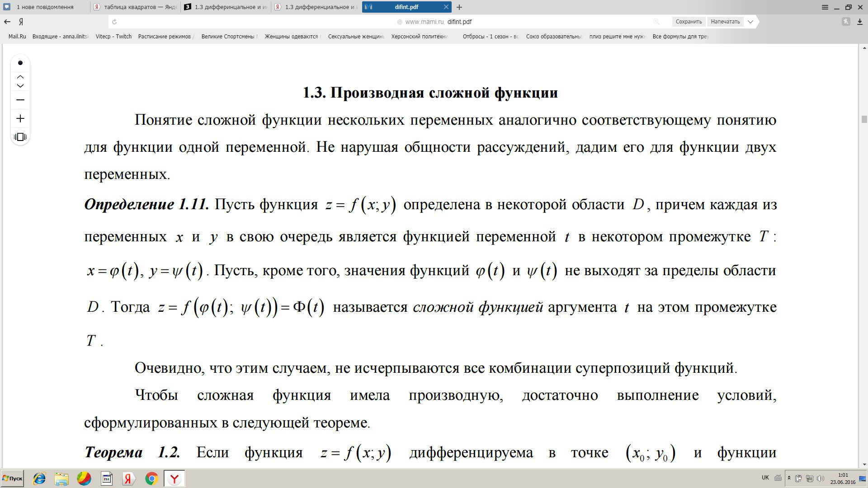Click the Напечатать button

point(725,22)
